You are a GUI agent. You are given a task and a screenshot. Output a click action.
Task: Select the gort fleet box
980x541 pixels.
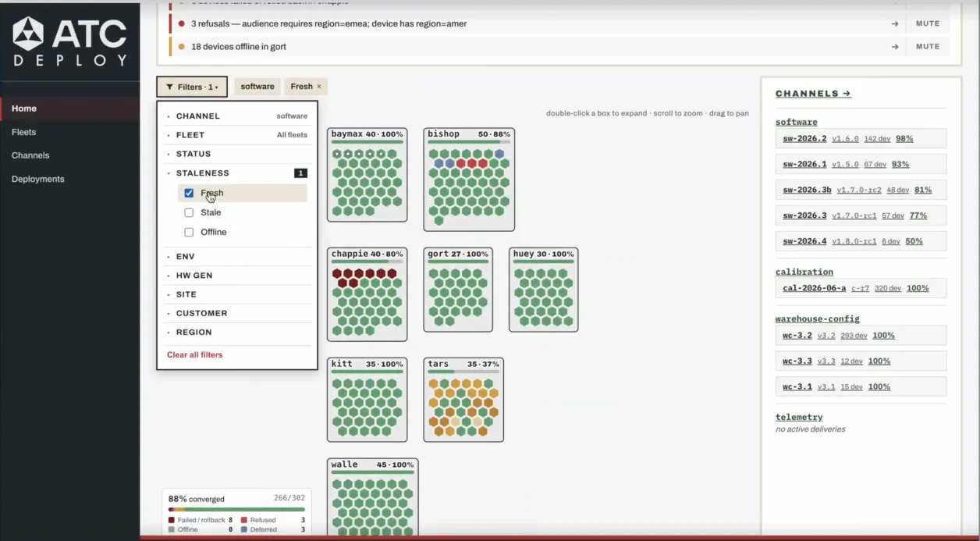click(458, 290)
